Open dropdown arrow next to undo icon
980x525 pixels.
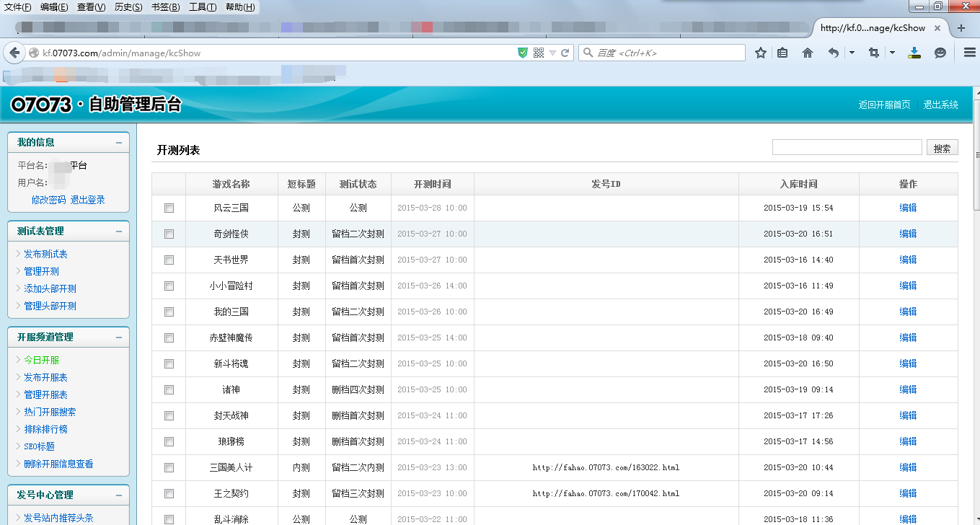(x=852, y=53)
